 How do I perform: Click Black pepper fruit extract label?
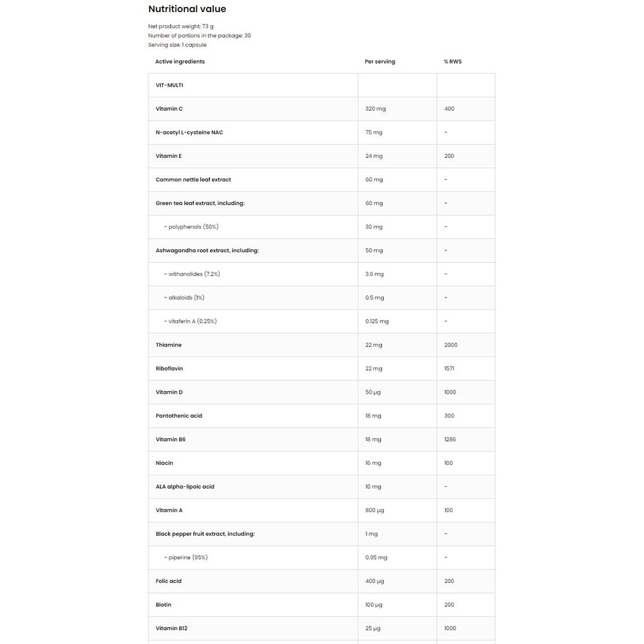click(205, 534)
